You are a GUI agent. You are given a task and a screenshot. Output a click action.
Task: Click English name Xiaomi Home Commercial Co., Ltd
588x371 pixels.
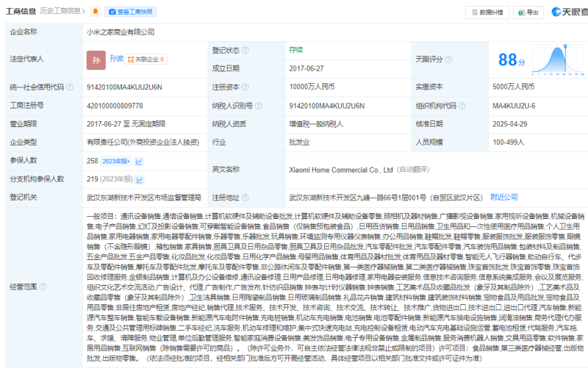[x=341, y=170]
